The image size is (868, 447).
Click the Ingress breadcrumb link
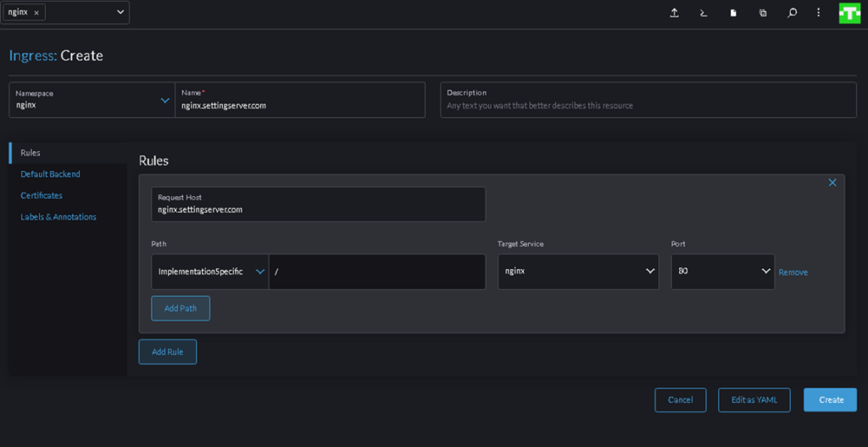[33, 55]
